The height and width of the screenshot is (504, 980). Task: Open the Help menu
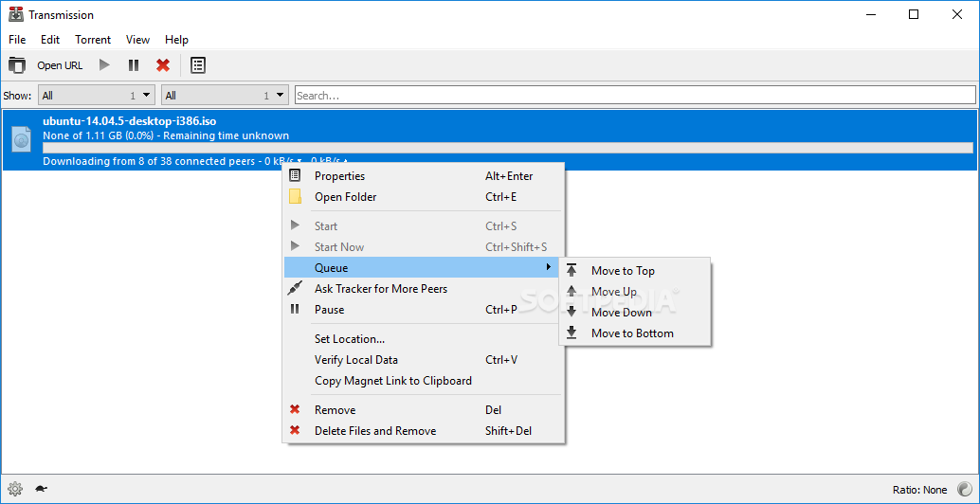pos(176,40)
